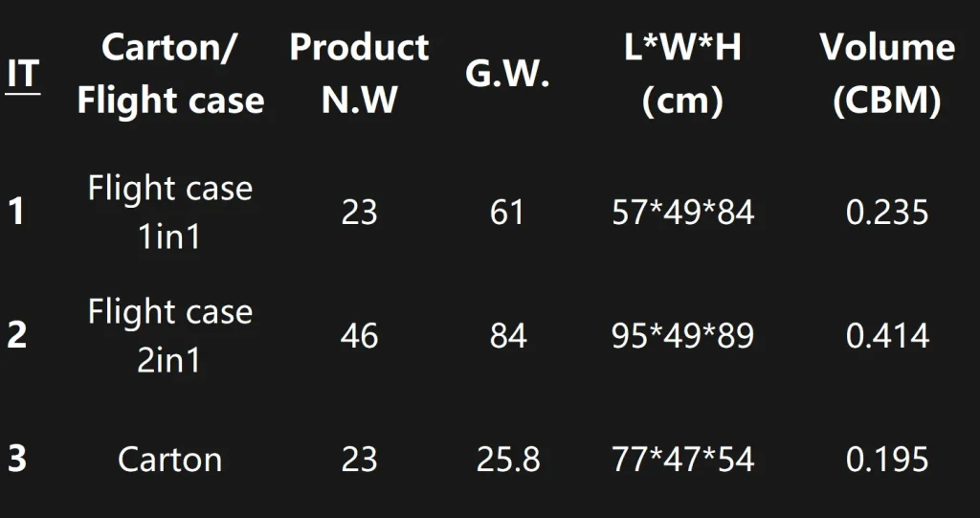This screenshot has width=980, height=518.
Task: Select the Volume (CBM) column header
Action: tap(887, 74)
